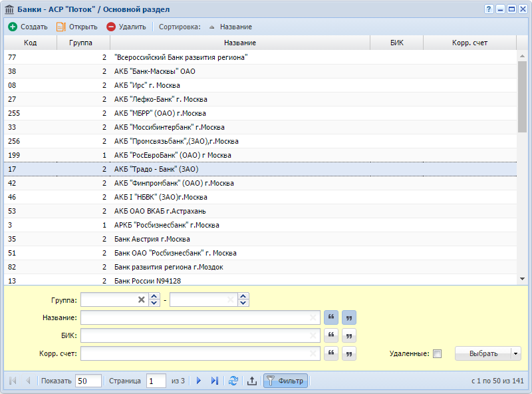This screenshot has width=532, height=394.
Task: Click the Показать page size field
Action: point(88,381)
